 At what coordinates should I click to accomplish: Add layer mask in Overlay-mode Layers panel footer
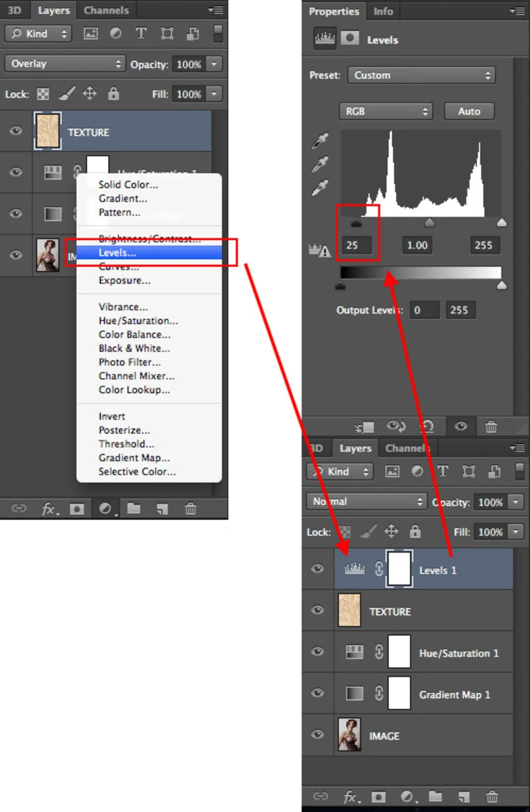77,508
